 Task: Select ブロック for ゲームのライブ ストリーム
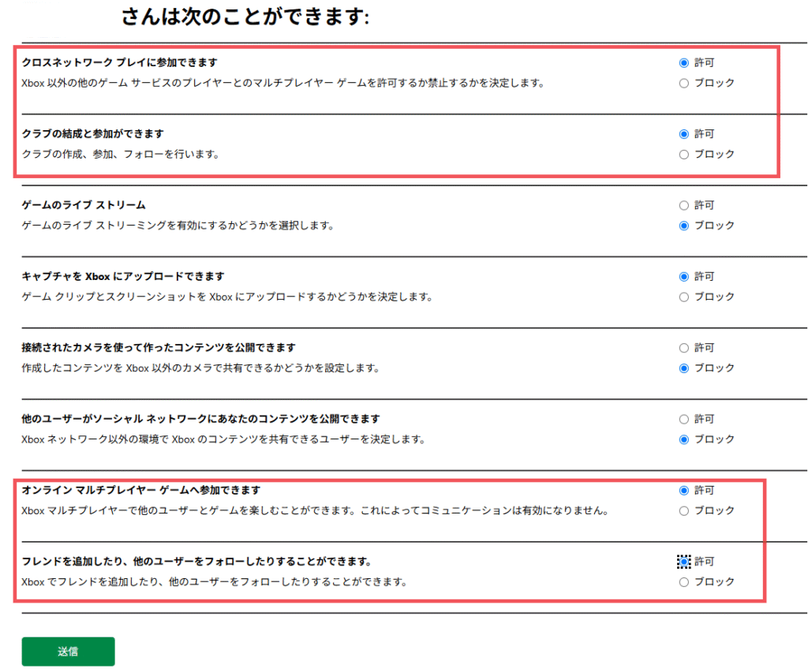pos(684,226)
